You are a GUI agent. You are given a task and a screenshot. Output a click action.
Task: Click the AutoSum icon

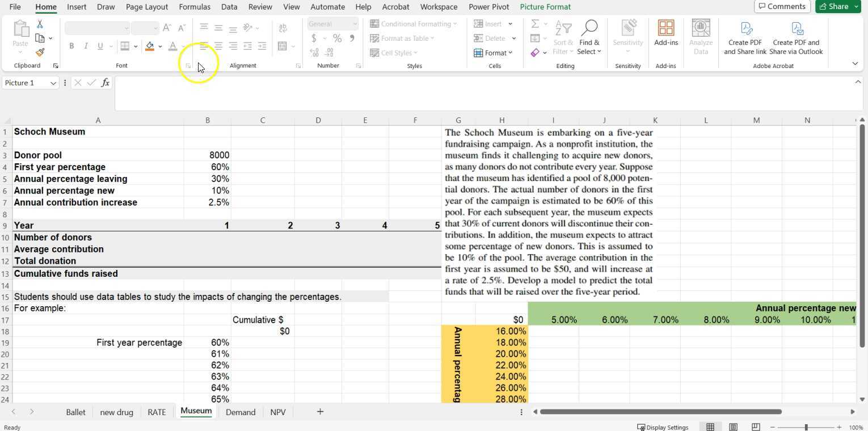(x=536, y=24)
